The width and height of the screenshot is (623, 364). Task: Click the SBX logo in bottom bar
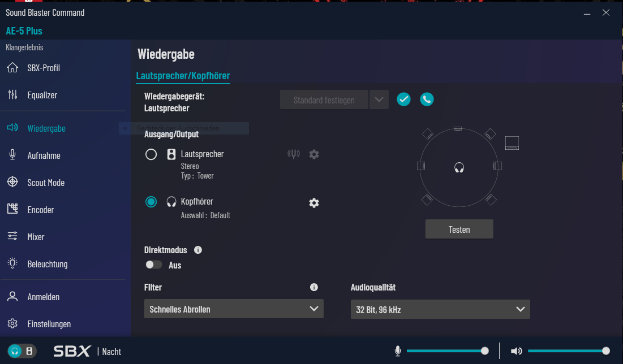coord(72,351)
